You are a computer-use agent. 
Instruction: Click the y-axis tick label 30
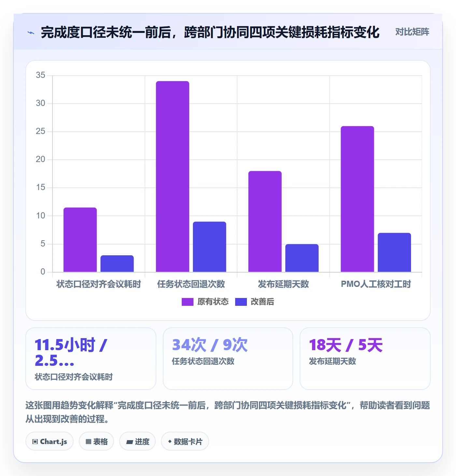41,103
